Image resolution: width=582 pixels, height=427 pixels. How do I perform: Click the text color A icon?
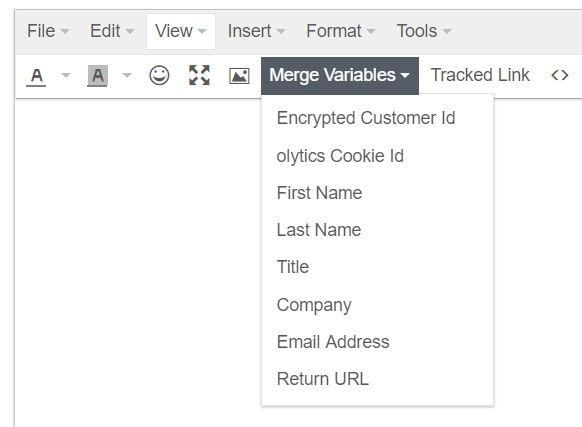(36, 76)
